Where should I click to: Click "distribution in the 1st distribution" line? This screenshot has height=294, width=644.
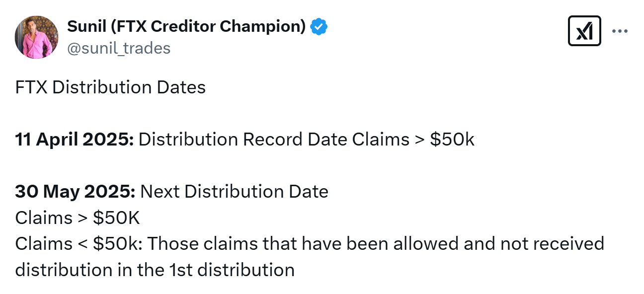(155, 270)
